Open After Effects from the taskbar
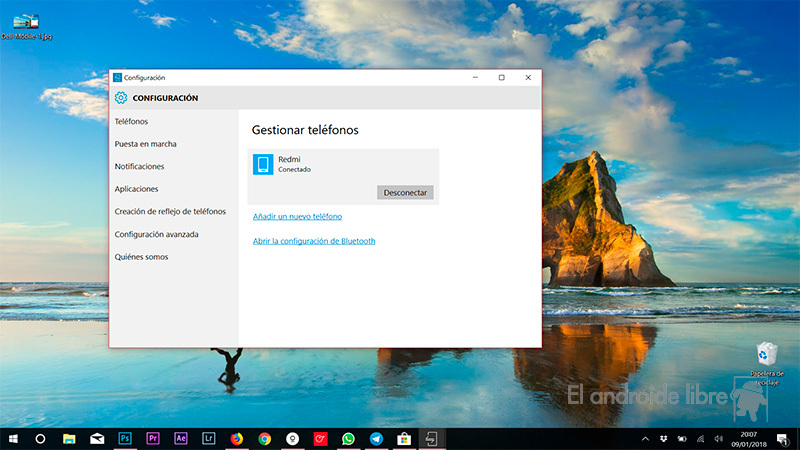800x450 pixels. pyautogui.click(x=181, y=438)
